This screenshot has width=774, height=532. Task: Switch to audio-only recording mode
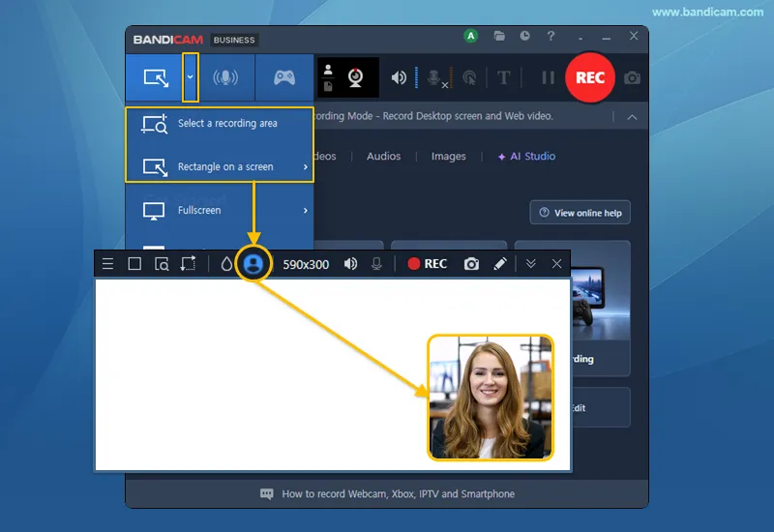click(x=225, y=77)
